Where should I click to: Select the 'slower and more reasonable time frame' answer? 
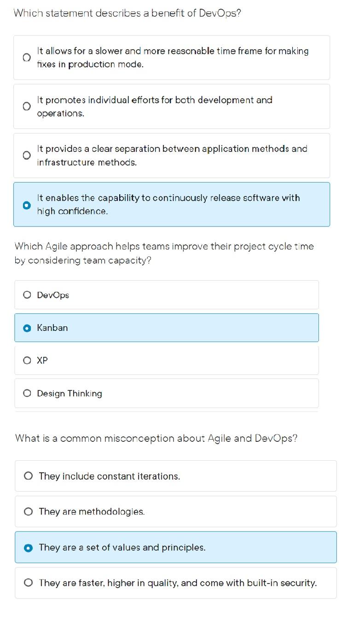[26, 57]
